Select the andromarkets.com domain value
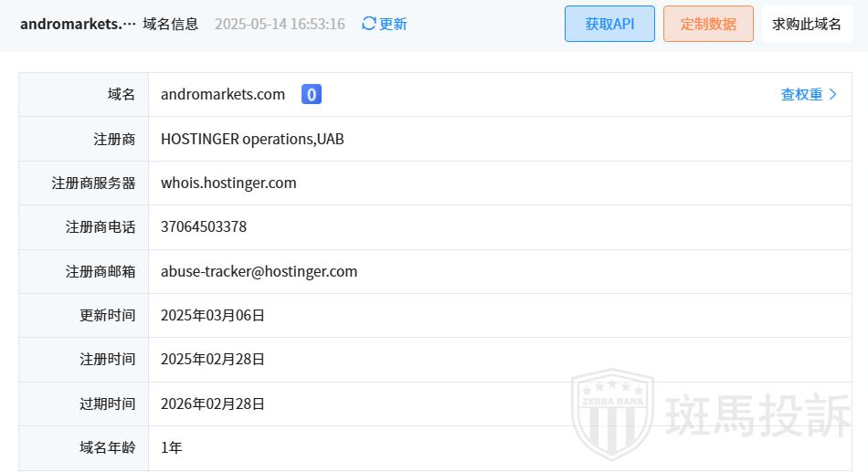 click(x=223, y=95)
